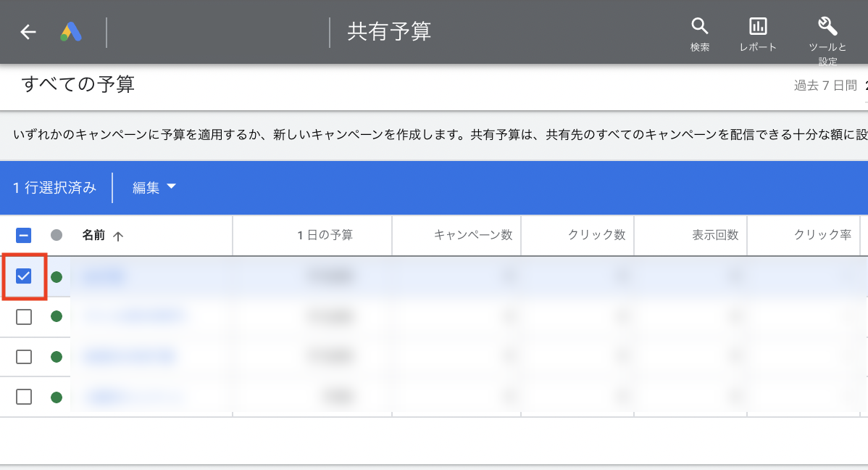Click the Google Ads logo
Screen dimensions: 868x470
[71, 32]
